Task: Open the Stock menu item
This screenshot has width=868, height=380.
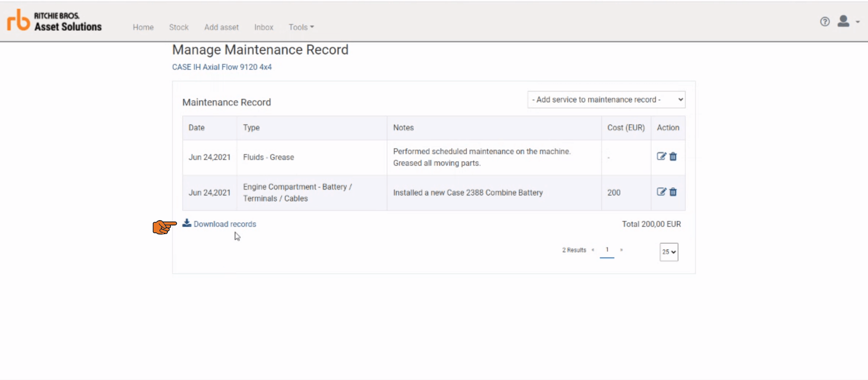Action: click(179, 27)
